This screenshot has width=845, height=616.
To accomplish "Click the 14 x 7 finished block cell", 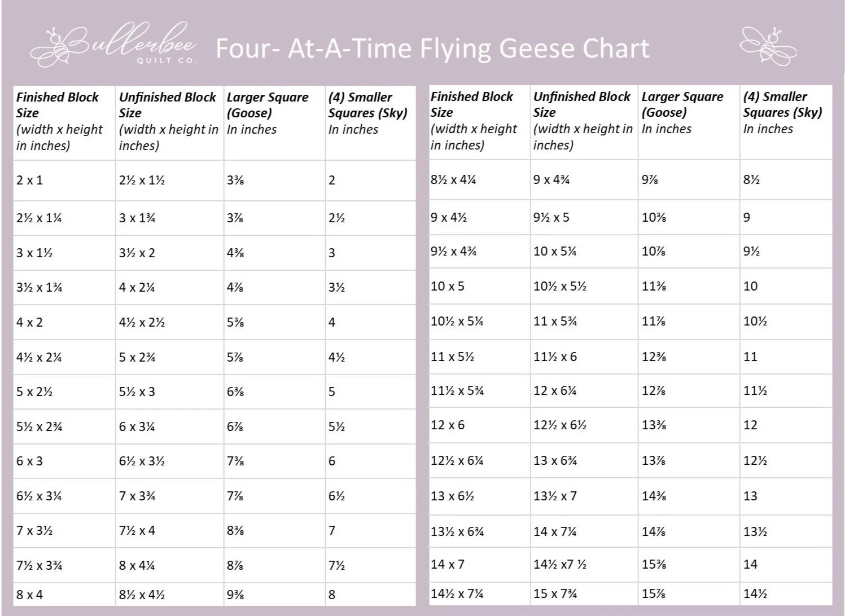I will click(479, 565).
